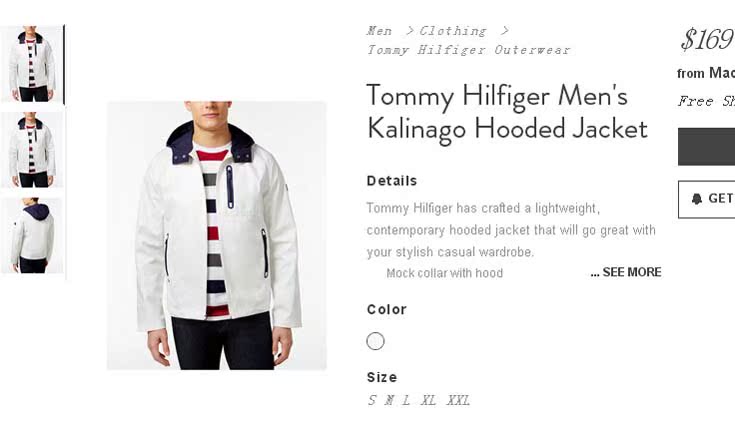This screenshot has height=422, width=735.
Task: Click the product title heading
Action: tap(507, 112)
